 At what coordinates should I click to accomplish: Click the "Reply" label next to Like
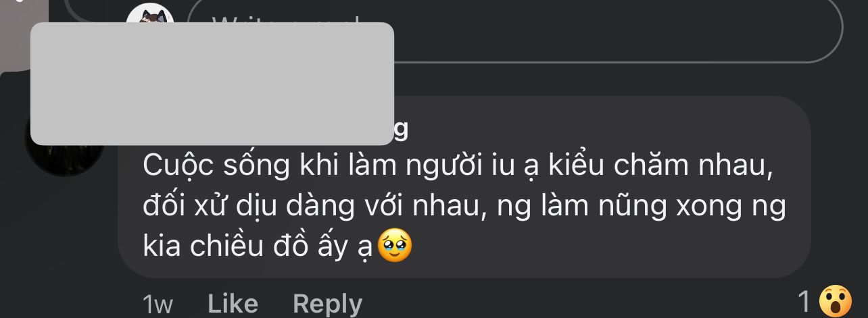tap(327, 304)
